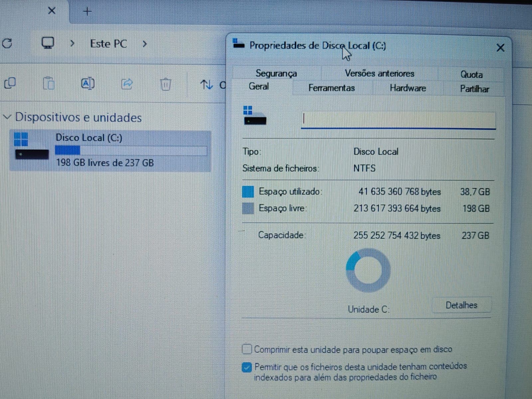
Task: Open the Ferramentas tab
Action: 332,88
